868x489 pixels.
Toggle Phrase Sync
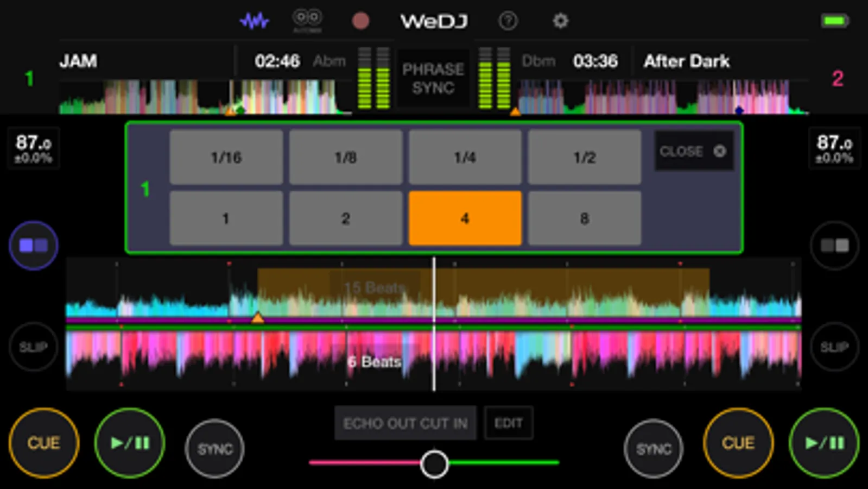point(433,78)
